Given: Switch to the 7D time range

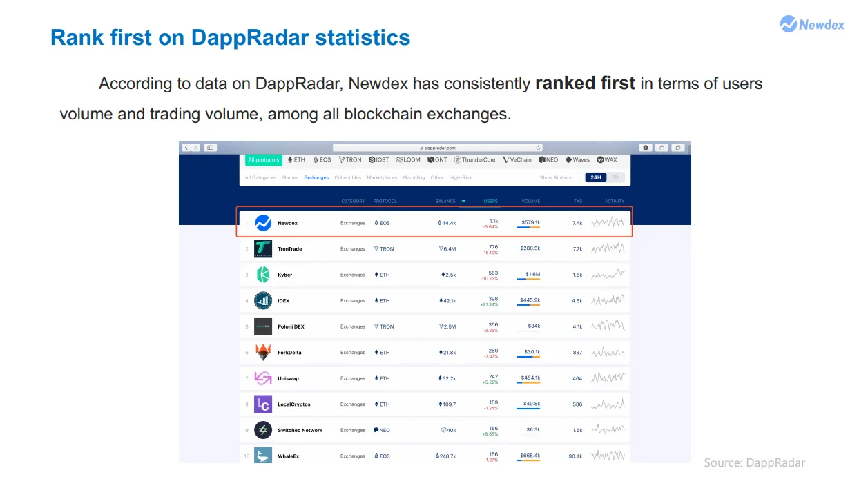Looking at the screenshot, I should (x=615, y=177).
